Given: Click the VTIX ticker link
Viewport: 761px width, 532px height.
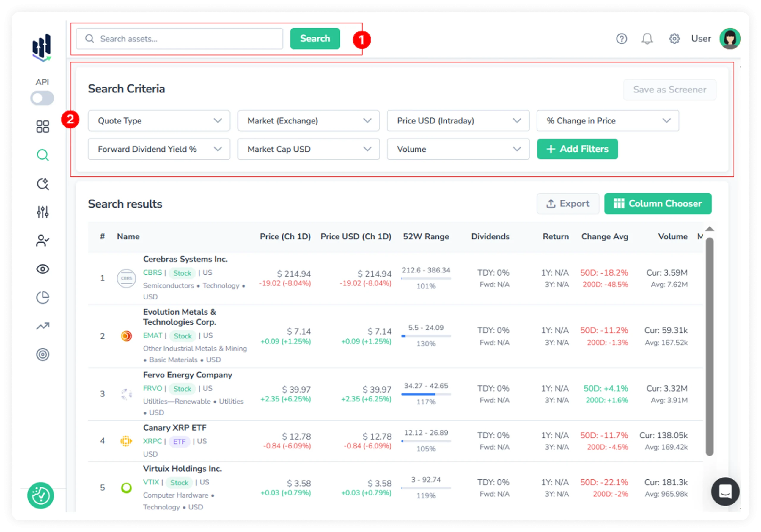Looking at the screenshot, I should [151, 482].
